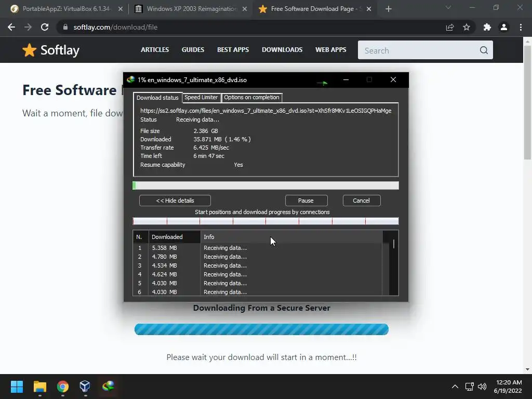Click the Softlay star logo
Image resolution: width=532 pixels, height=399 pixels.
(29, 50)
